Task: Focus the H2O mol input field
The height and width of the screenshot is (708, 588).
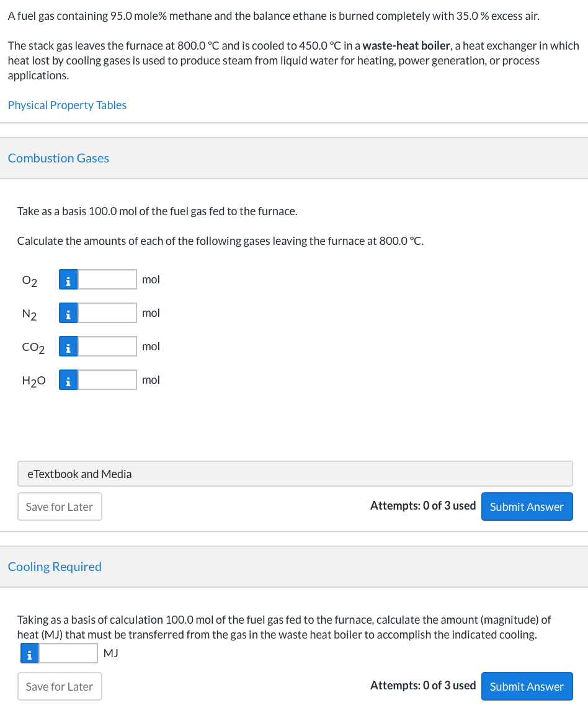Action: 107,380
